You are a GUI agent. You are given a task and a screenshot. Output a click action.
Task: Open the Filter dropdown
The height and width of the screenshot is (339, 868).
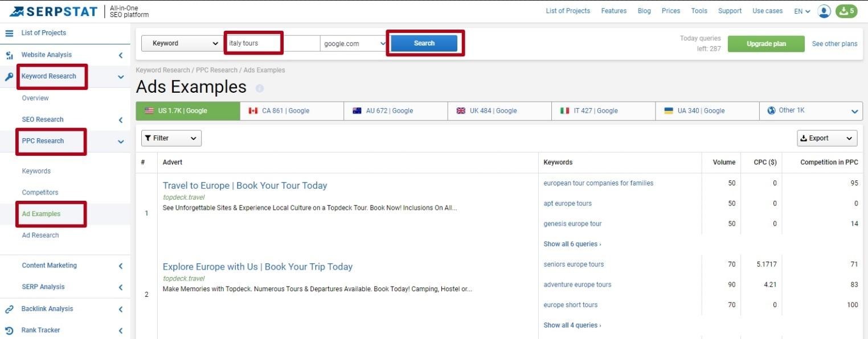coord(171,138)
